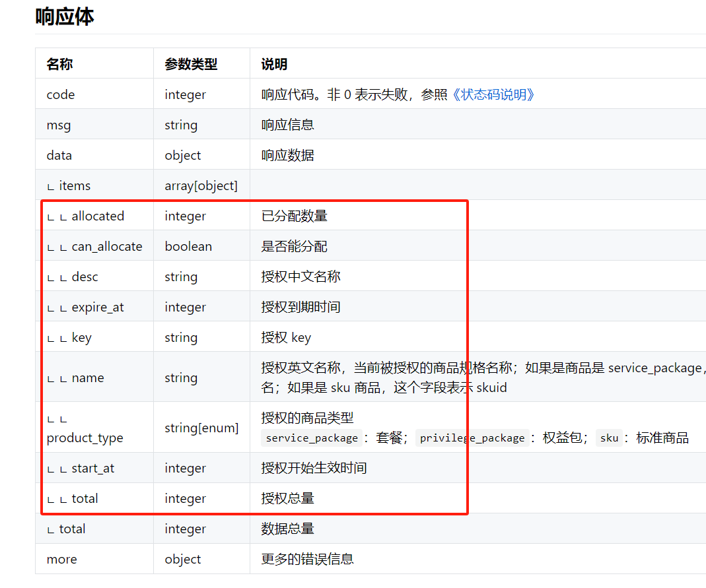Image resolution: width=706 pixels, height=588 pixels.
Task: Click the more parameter name
Action: coord(61,559)
